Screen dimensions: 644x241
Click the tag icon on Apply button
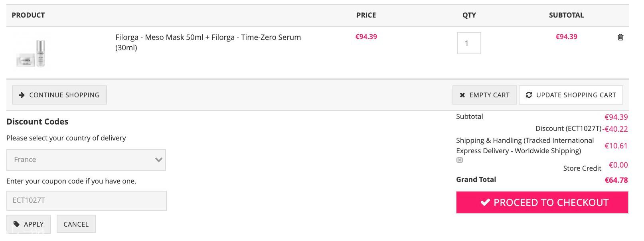pyautogui.click(x=16, y=224)
